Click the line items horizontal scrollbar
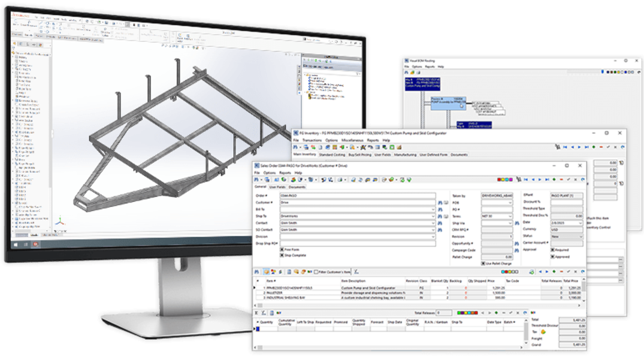 418,306
